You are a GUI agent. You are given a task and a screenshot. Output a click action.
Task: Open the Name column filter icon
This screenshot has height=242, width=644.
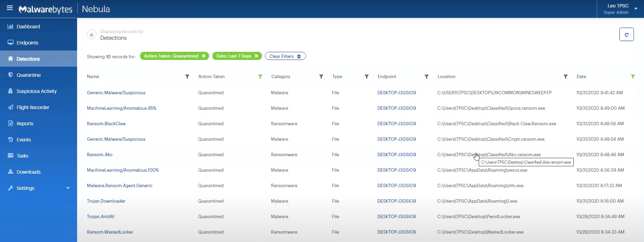click(187, 77)
